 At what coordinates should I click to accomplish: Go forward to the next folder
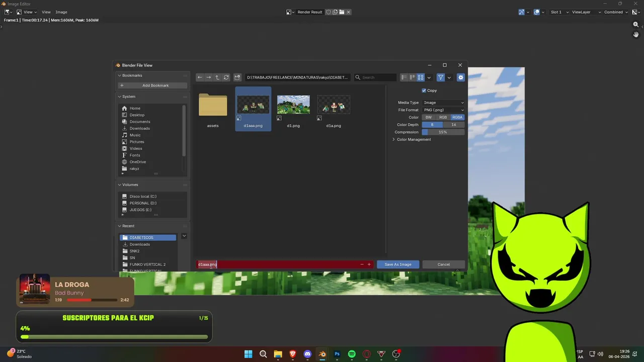tap(208, 77)
